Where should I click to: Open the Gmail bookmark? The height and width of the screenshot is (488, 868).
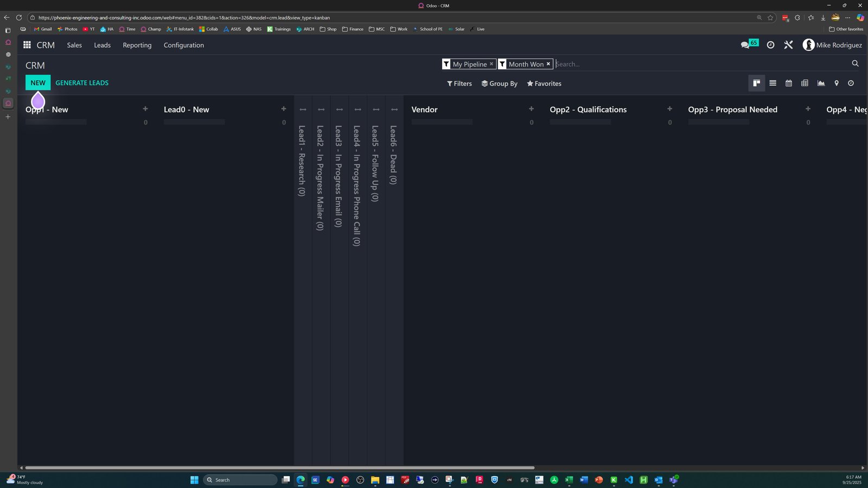[x=43, y=29]
